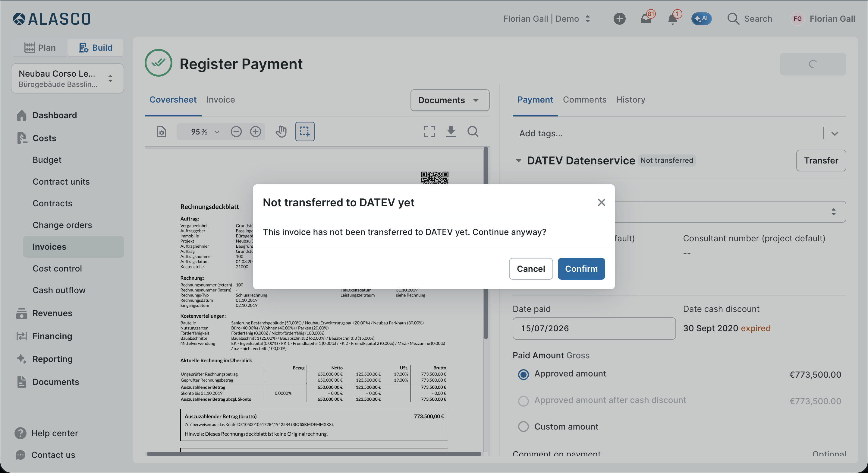Screen dimensions: 868x473
Task: Go to Contract units in sidebar
Action: [x=61, y=182]
